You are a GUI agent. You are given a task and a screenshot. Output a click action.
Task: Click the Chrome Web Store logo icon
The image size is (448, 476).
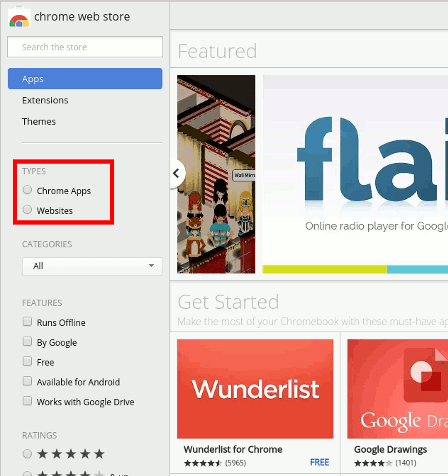pos(19,17)
